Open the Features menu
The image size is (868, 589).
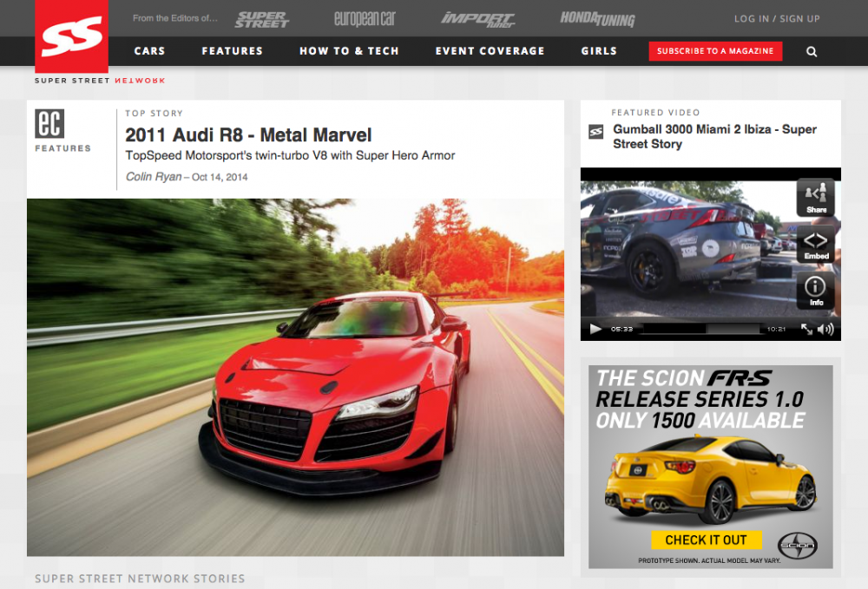(x=232, y=51)
